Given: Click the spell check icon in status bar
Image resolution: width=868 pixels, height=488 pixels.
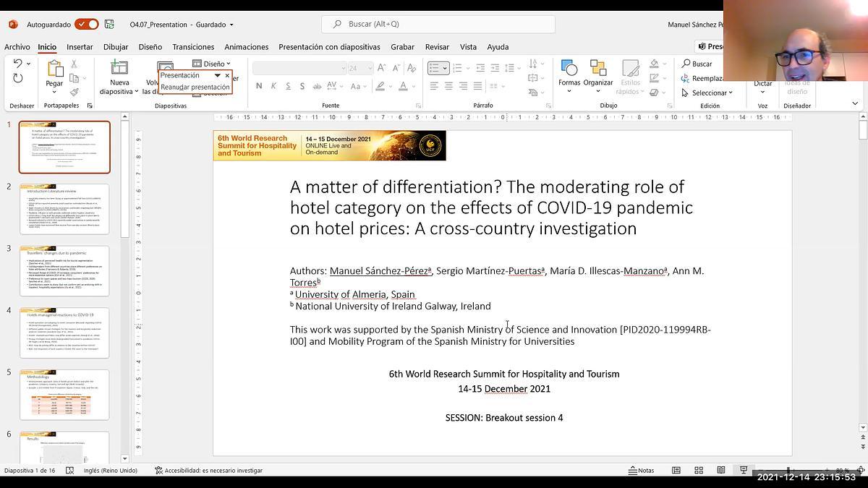Looking at the screenshot, I should point(70,470).
